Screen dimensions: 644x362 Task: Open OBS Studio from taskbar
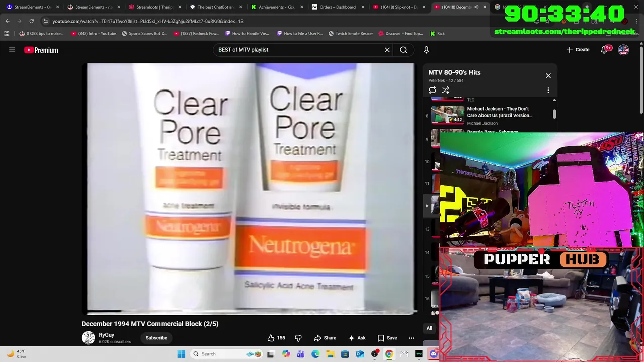click(375, 354)
